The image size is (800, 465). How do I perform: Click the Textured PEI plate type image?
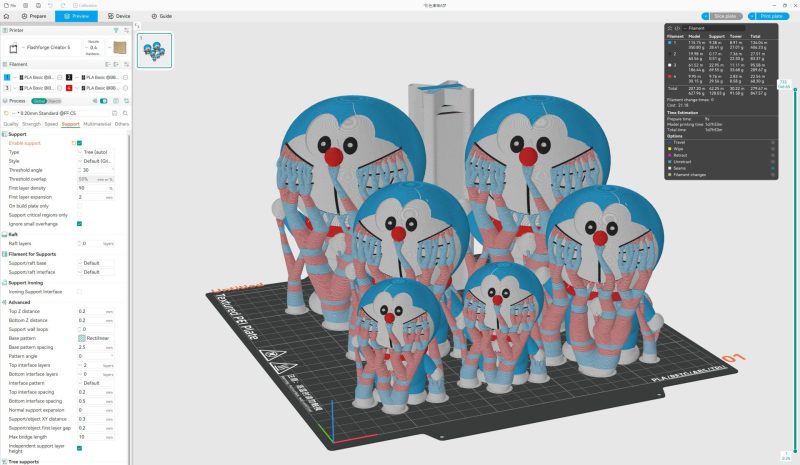(120, 47)
